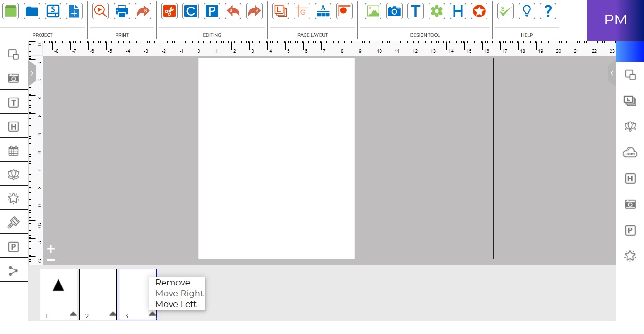This screenshot has width=644, height=334.
Task: Open Help with the question mark icon
Action: (x=547, y=11)
